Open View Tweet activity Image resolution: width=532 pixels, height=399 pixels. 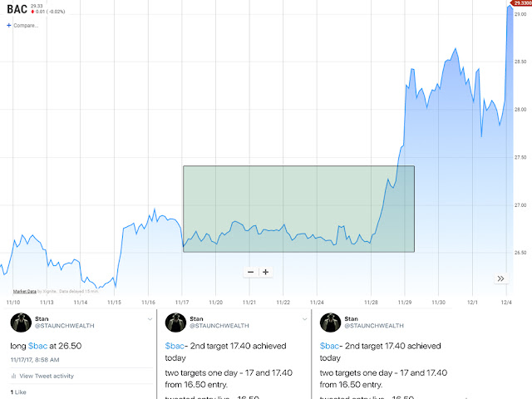(x=47, y=377)
